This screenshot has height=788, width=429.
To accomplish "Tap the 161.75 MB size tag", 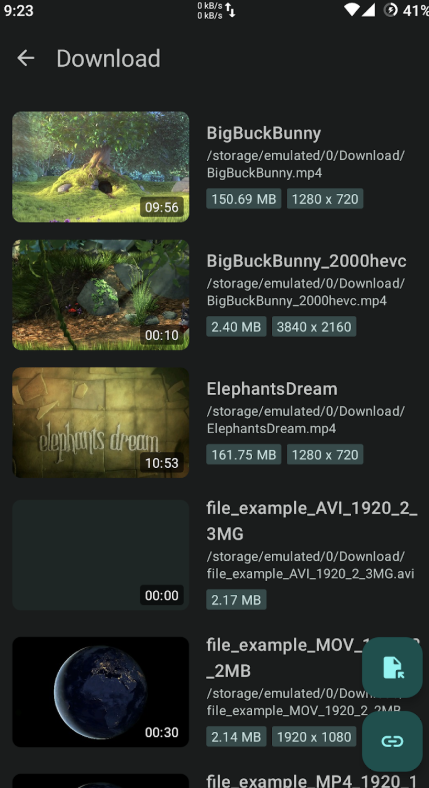I will (x=244, y=455).
